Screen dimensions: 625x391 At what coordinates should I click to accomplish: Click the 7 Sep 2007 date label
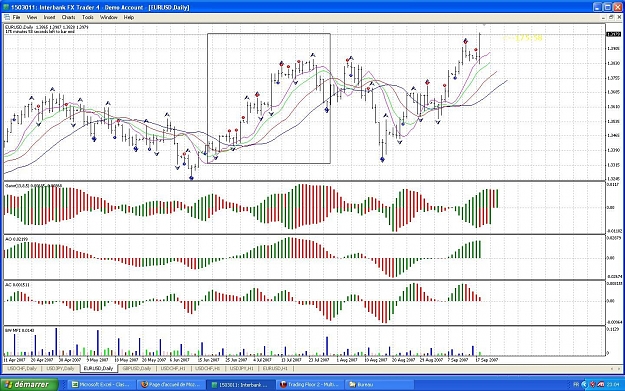[458, 360]
